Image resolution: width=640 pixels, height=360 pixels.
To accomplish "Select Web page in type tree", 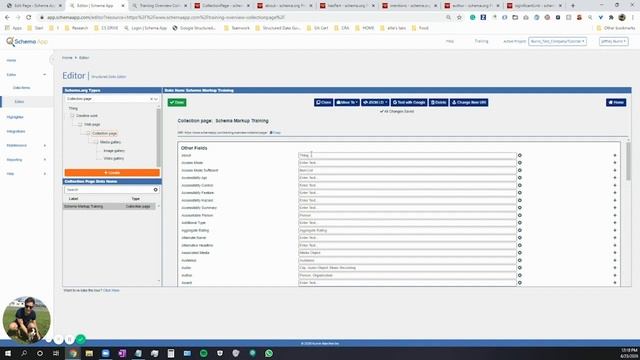I will [92, 124].
